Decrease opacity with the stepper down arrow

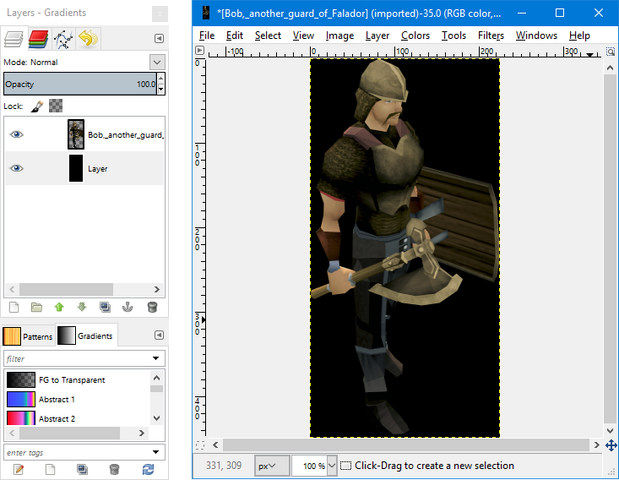[161, 89]
